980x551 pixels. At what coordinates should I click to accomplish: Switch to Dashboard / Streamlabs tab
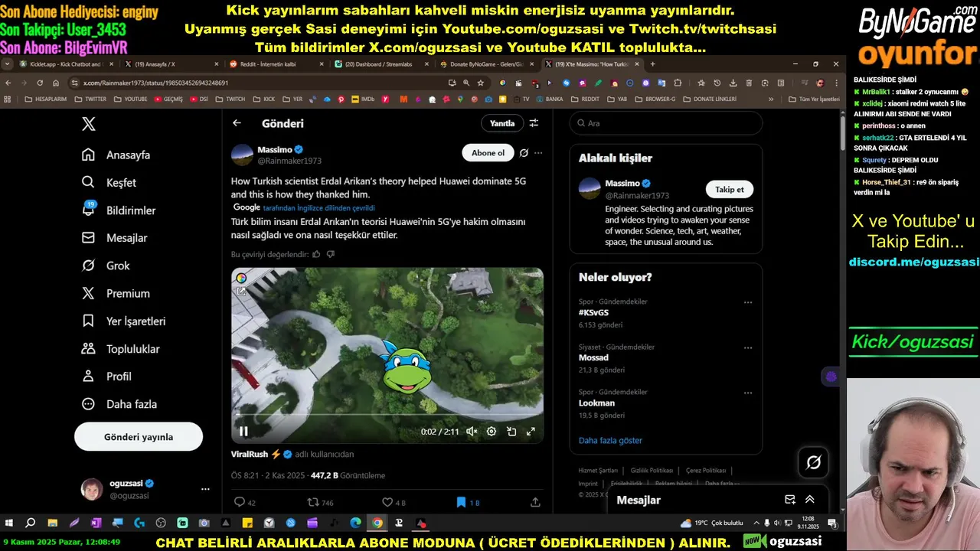tap(382, 64)
